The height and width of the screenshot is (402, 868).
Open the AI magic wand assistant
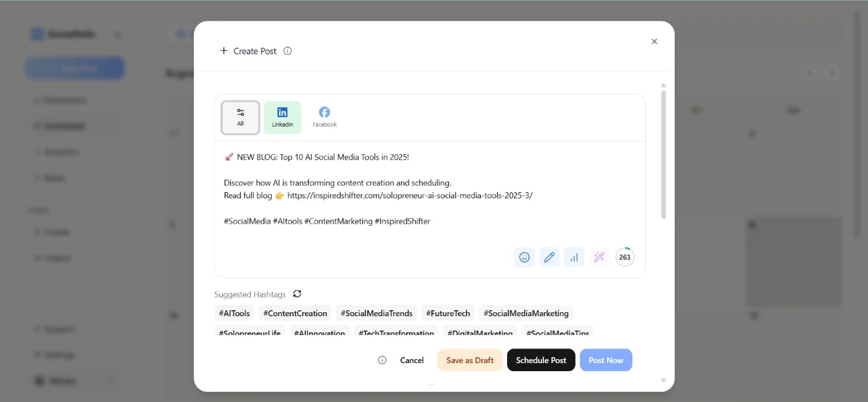pyautogui.click(x=598, y=257)
